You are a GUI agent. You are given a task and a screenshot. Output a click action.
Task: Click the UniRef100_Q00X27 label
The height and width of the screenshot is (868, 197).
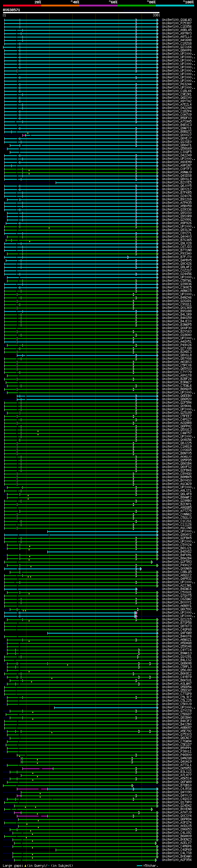177,135
